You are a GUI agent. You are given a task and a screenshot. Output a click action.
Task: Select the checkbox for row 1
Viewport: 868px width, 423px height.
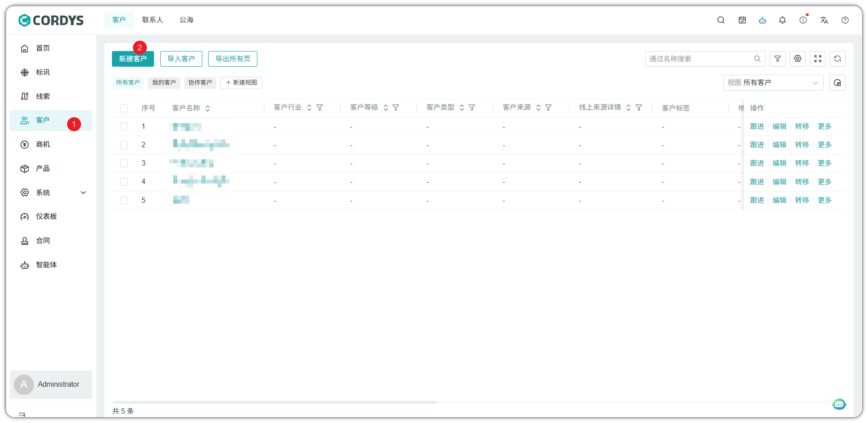coord(124,127)
